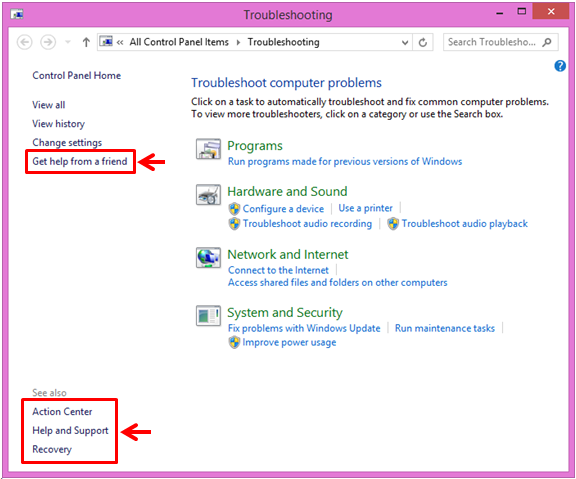Start Fix problems with Windows Update
Image resolution: width=576 pixels, height=479 pixels.
click(x=304, y=328)
